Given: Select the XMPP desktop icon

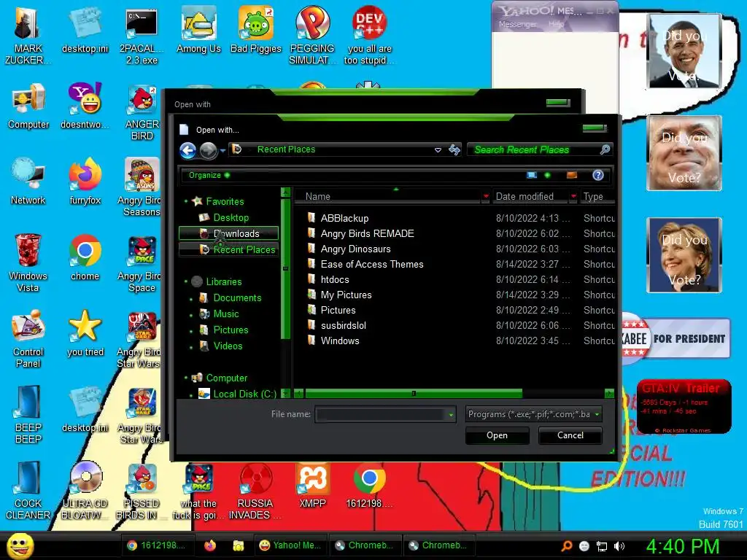Looking at the screenshot, I should pos(312,486).
